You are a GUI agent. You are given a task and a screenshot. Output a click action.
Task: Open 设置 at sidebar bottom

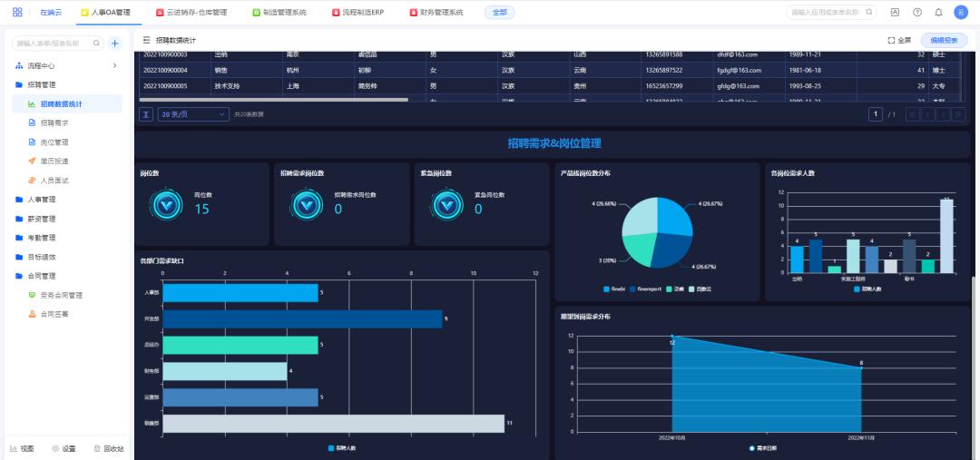pos(64,448)
